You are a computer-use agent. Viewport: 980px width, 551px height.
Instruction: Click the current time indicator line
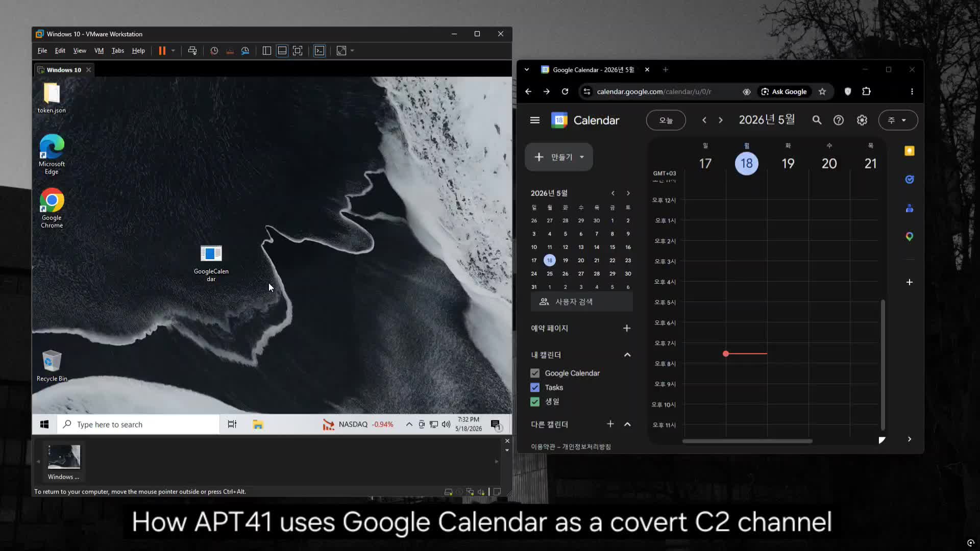point(746,354)
